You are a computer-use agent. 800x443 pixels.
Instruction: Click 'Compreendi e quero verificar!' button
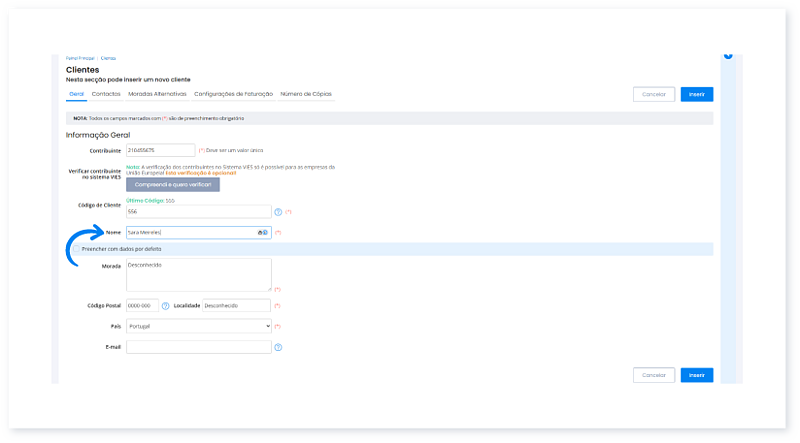(172, 185)
